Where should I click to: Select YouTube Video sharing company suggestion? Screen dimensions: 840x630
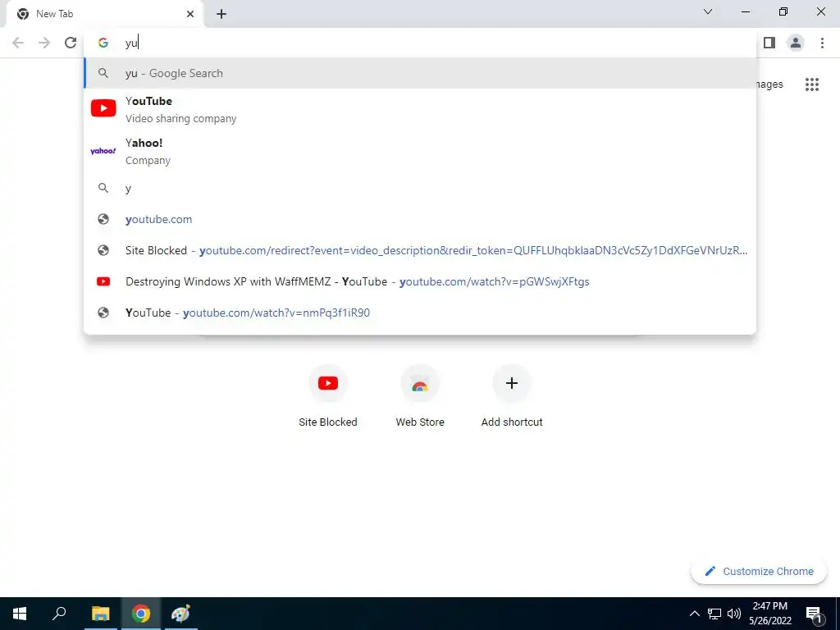coord(420,109)
